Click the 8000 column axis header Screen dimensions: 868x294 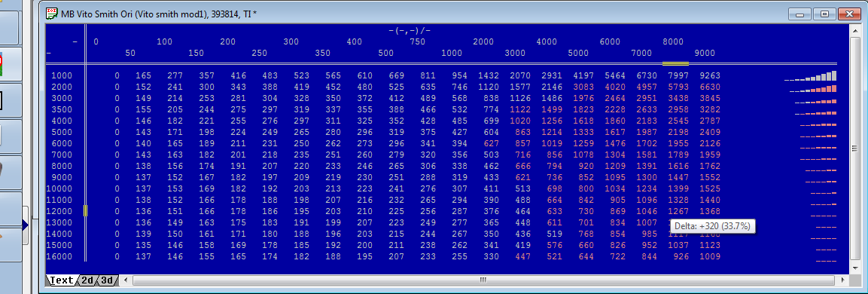pyautogui.click(x=673, y=41)
